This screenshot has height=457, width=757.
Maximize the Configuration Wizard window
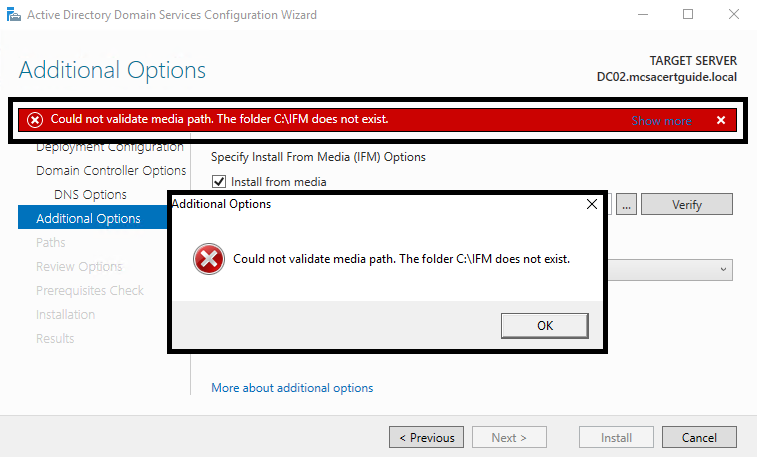[x=688, y=14]
